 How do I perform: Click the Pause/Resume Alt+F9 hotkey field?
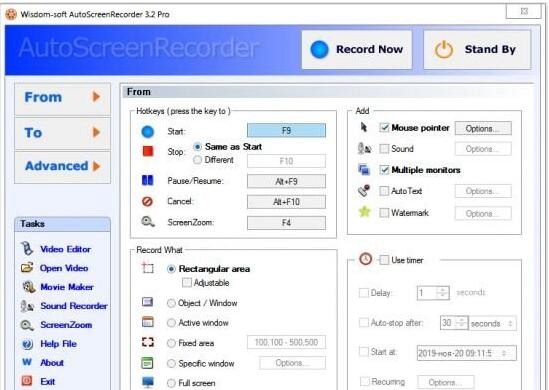click(x=286, y=181)
